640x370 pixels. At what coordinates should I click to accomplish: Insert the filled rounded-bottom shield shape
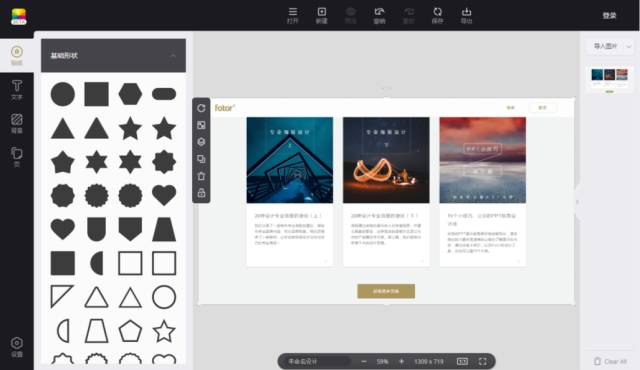coord(96,229)
